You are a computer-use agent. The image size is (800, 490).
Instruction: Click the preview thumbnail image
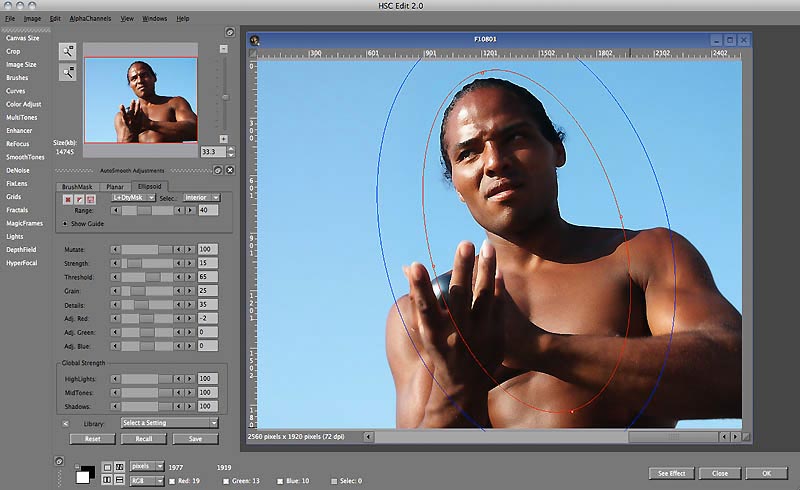tap(141, 100)
